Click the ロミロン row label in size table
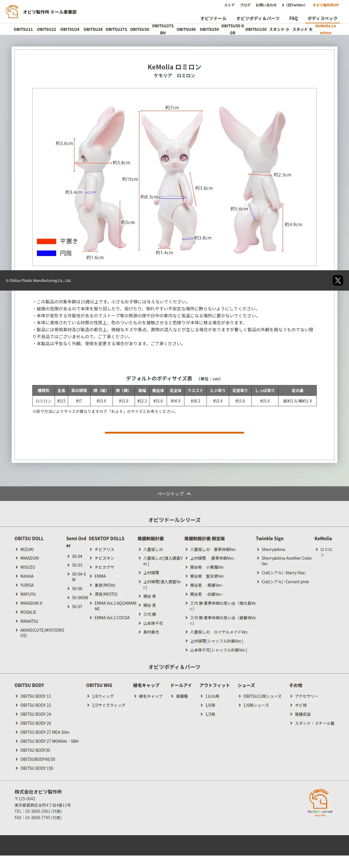Screen dimensions: 349x868 (x=44, y=401)
